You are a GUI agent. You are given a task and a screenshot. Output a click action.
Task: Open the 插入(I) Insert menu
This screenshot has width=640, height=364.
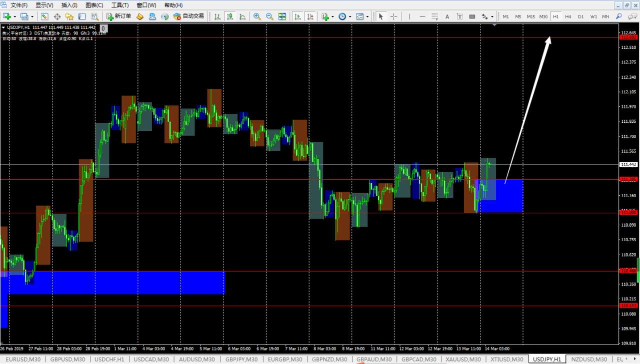[69, 5]
